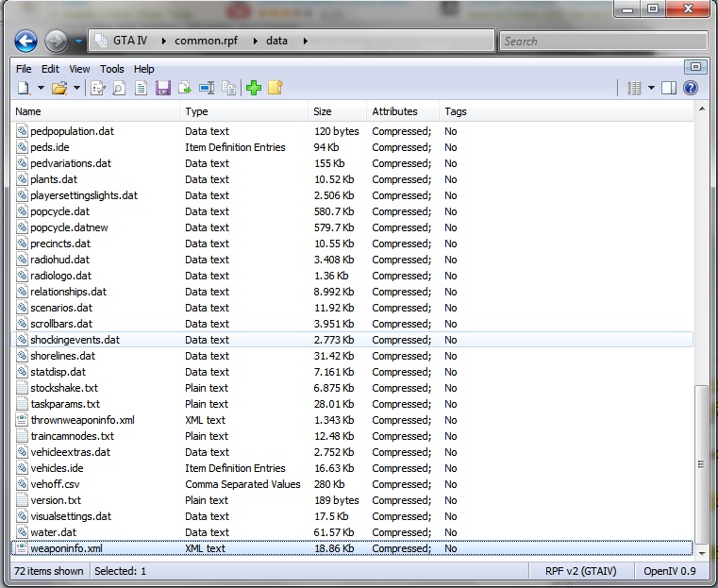The image size is (718, 588).
Task: Click the common.rpf breadcrumb segment
Action: pyautogui.click(x=206, y=41)
